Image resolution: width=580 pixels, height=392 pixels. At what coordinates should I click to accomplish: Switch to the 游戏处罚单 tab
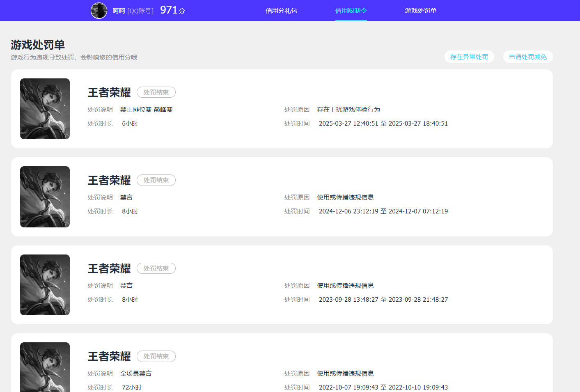pos(420,10)
